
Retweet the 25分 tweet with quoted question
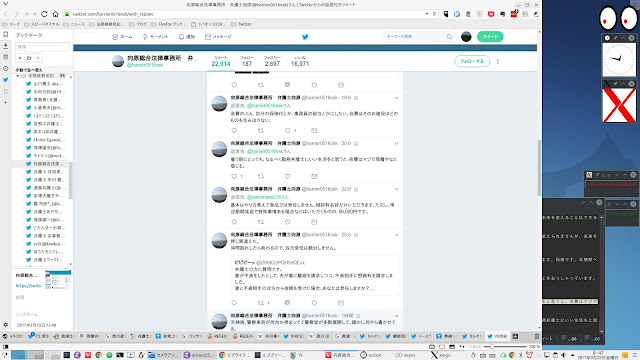pos(261,303)
